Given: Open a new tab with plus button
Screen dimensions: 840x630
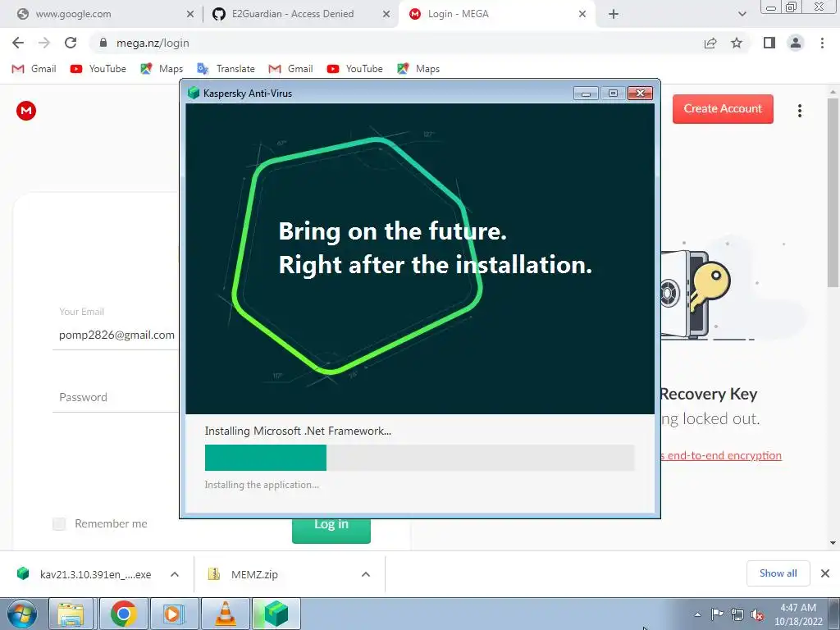Looking at the screenshot, I should coord(614,14).
